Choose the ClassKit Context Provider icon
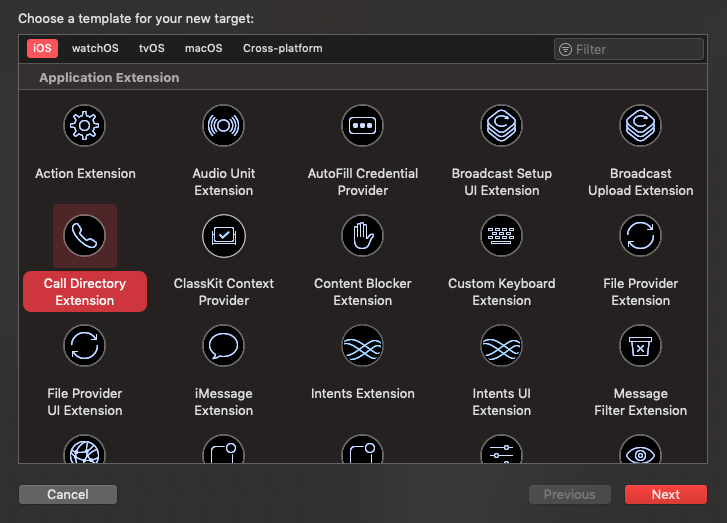Viewport: 727px width, 523px height. 223,236
